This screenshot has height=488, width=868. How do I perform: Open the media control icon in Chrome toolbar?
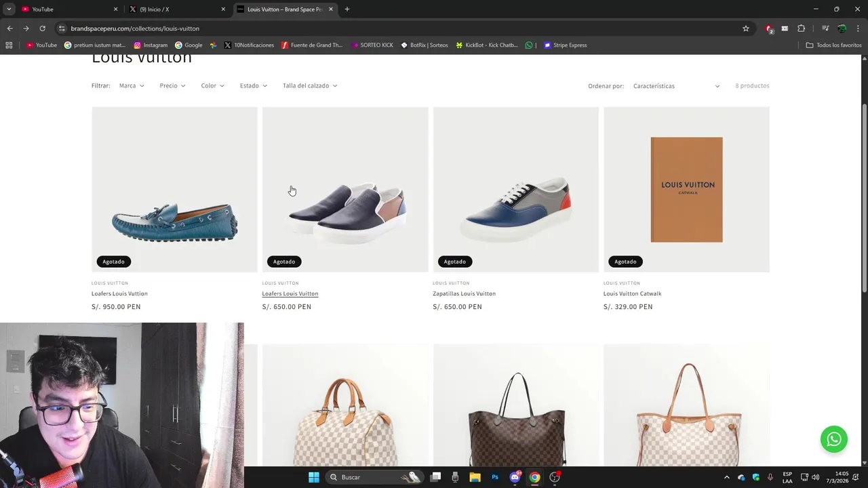825,28
